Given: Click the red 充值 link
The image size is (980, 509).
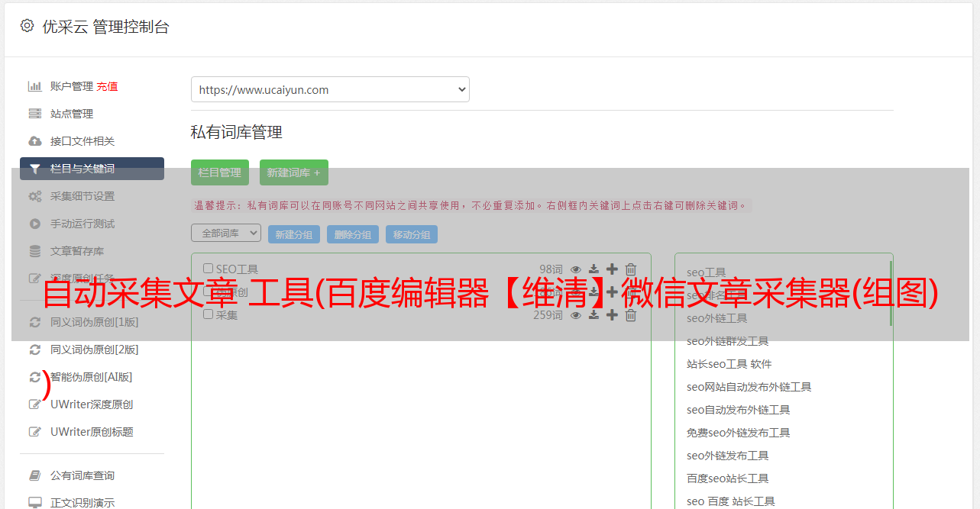Looking at the screenshot, I should (x=107, y=86).
